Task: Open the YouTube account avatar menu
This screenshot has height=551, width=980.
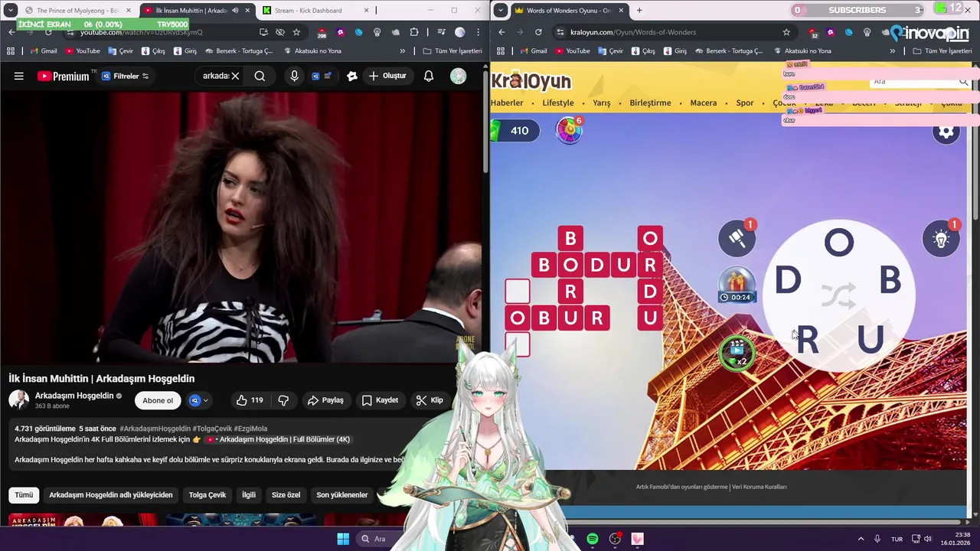Action: coord(458,76)
